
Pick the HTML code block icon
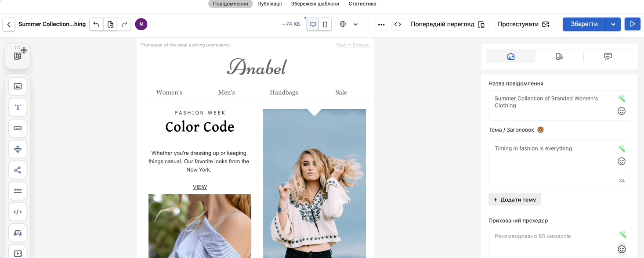coord(18,212)
